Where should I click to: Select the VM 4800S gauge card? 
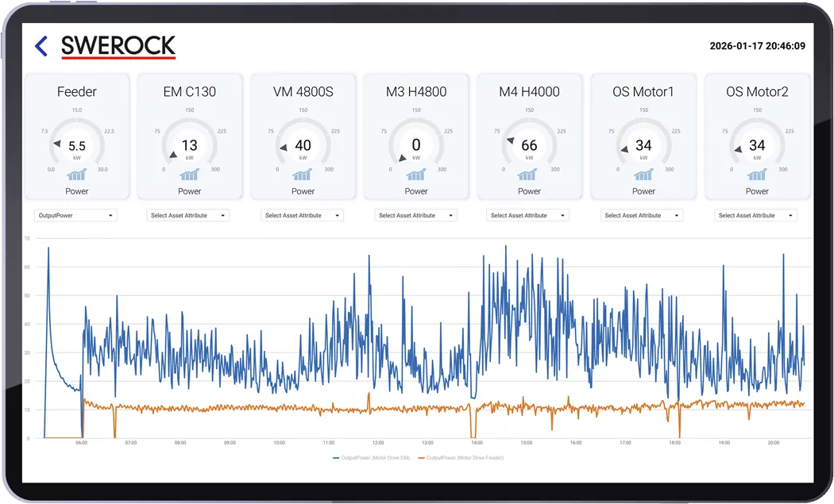point(303,137)
